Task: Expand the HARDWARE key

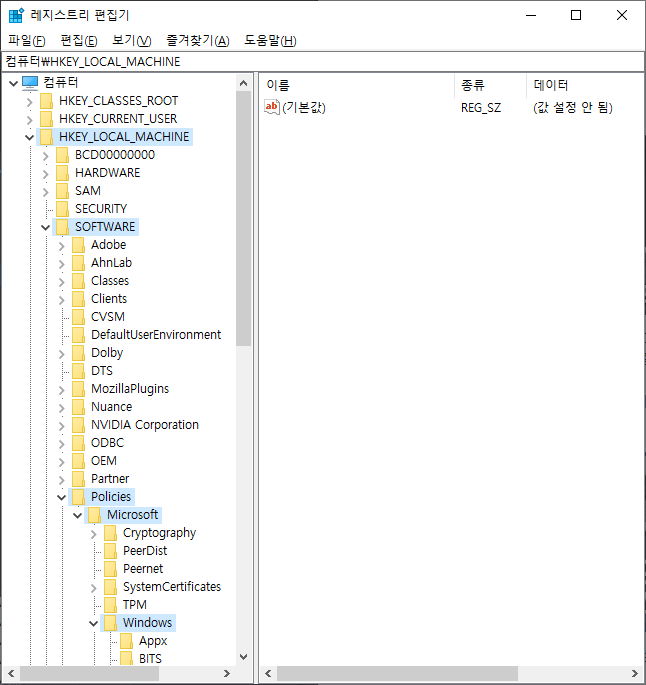Action: point(45,173)
